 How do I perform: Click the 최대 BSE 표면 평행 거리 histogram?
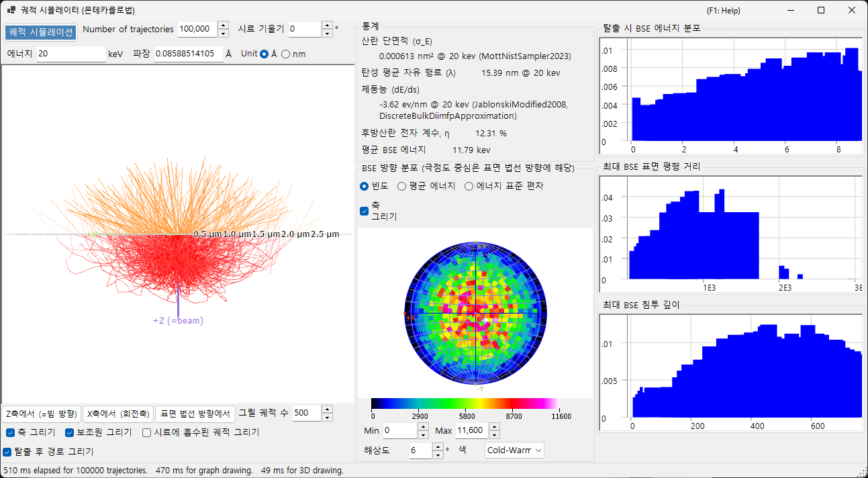(x=730, y=234)
